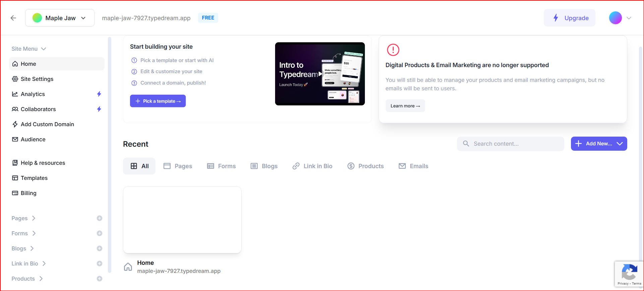Click the reCAPTCHA badge
644x291 pixels.
click(629, 274)
